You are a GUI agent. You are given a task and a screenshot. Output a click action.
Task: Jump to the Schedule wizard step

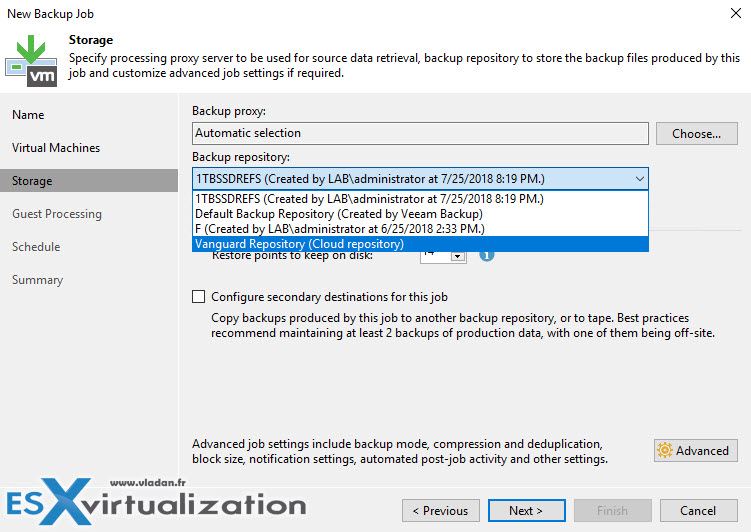pos(36,247)
